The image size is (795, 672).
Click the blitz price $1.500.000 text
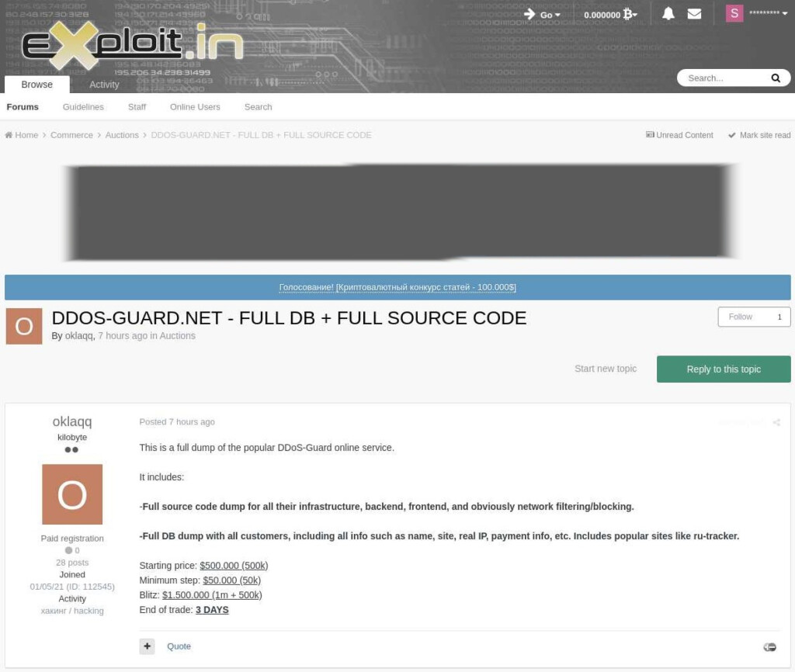point(212,595)
